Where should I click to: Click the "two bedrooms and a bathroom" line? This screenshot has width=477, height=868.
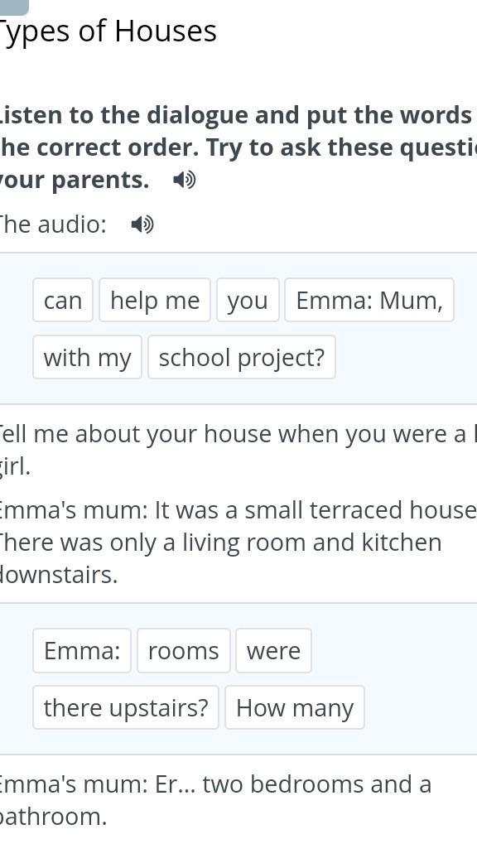point(214,800)
